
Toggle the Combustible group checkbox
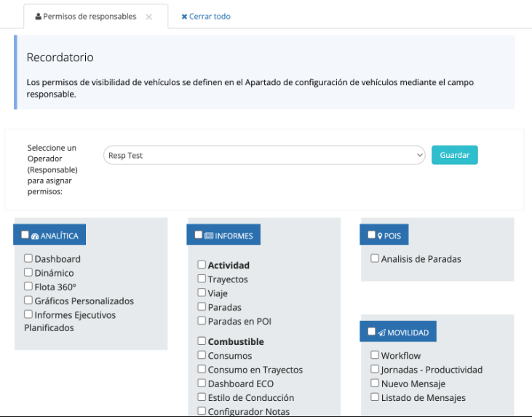tap(202, 341)
